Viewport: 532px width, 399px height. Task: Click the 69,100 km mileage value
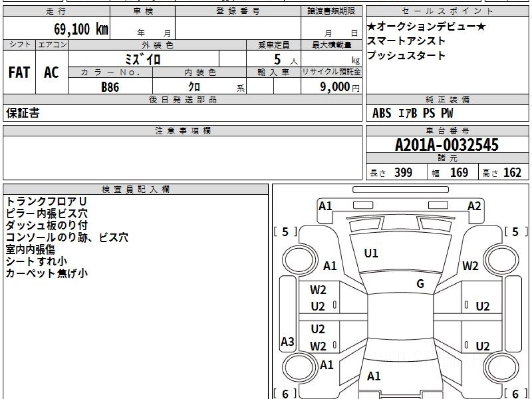(x=81, y=29)
